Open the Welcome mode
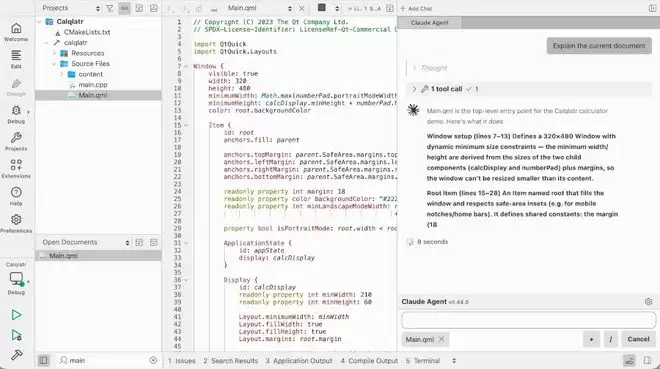 pyautogui.click(x=16, y=32)
